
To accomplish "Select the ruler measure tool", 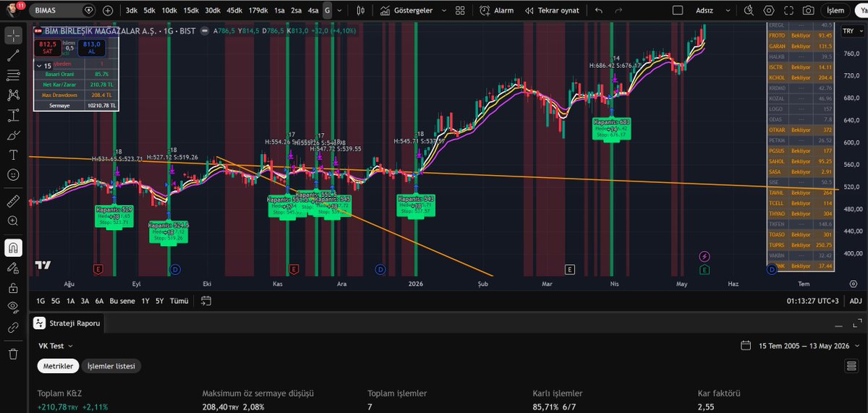I will [13, 200].
